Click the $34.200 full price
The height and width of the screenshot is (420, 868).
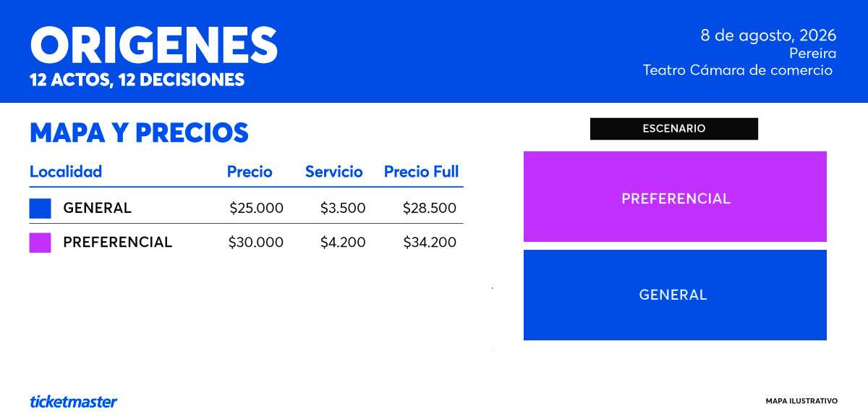coord(430,243)
